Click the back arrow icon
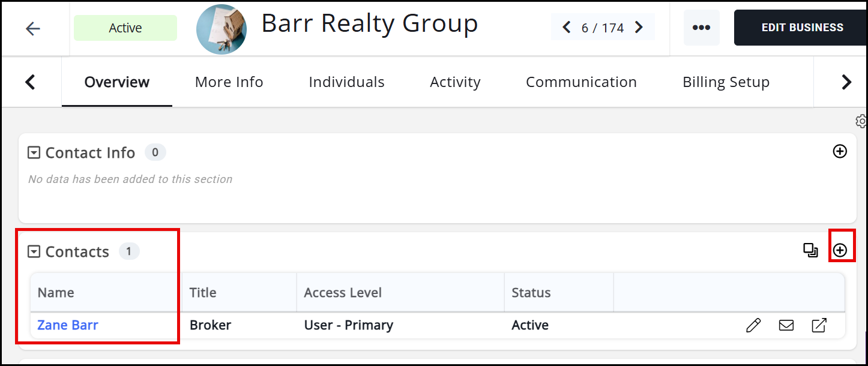 (33, 28)
